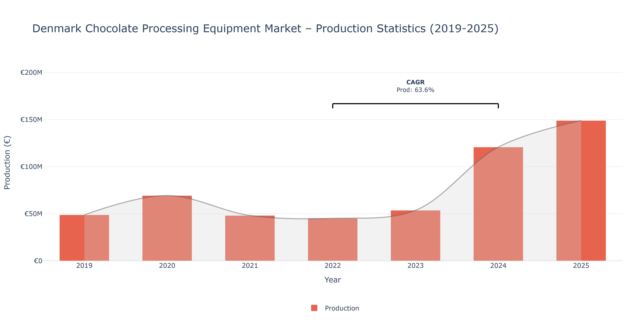
Task: Click the 'Production (€)' y-axis title
Action: click(7, 162)
